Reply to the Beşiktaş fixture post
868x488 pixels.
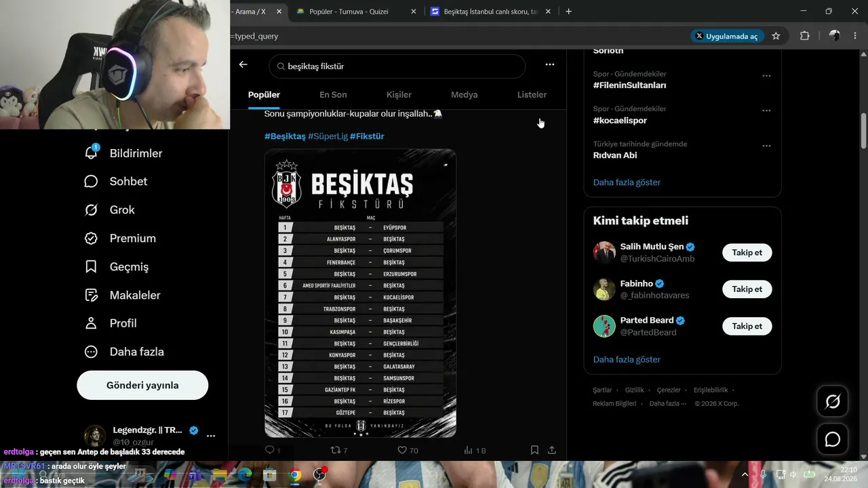click(272, 450)
